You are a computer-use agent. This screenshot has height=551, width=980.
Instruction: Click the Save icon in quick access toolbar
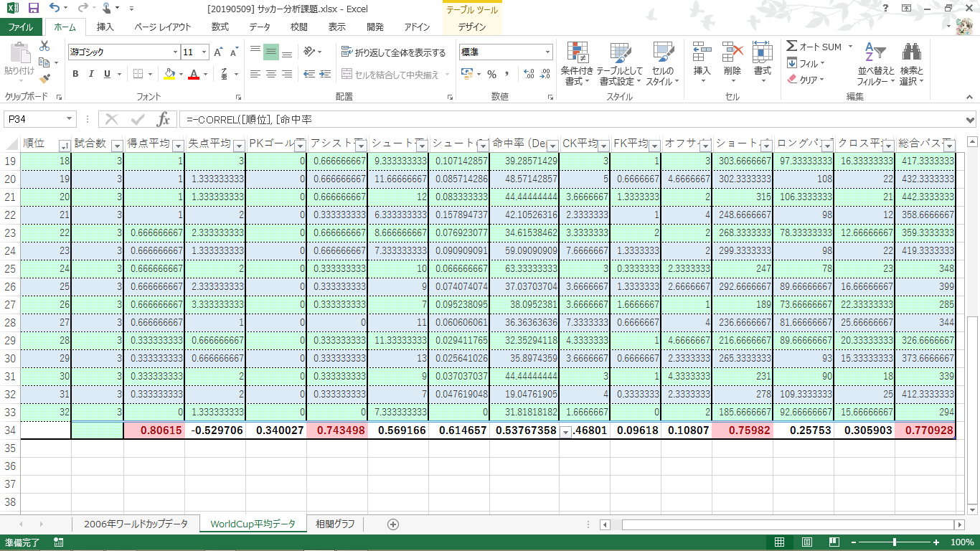[33, 9]
